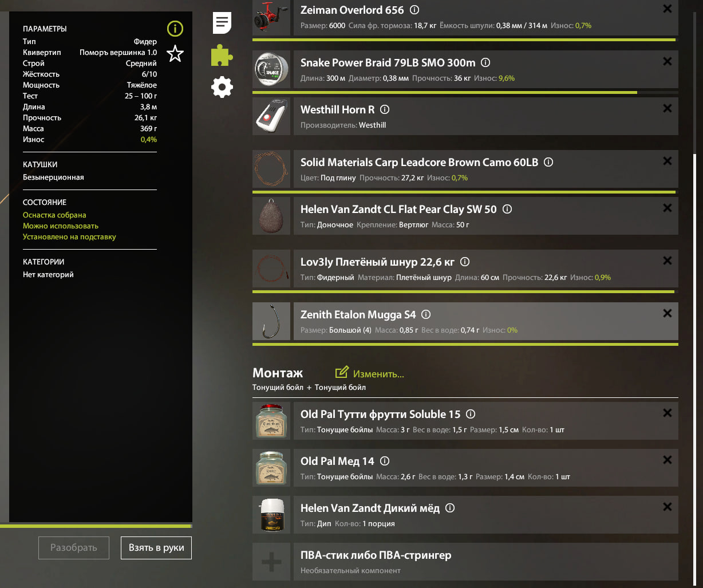Open the puzzle piece components tab
The image size is (703, 588).
(x=222, y=56)
